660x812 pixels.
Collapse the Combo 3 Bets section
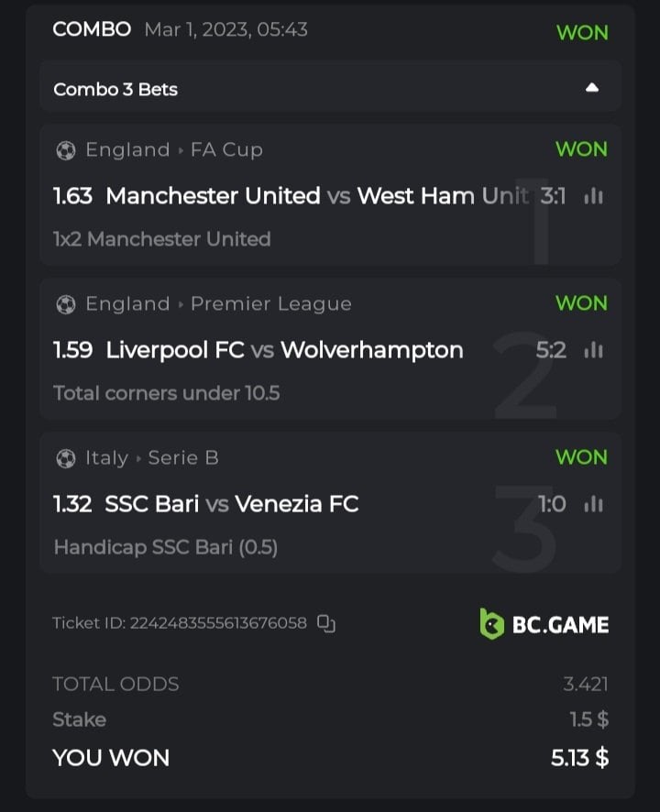[592, 88]
